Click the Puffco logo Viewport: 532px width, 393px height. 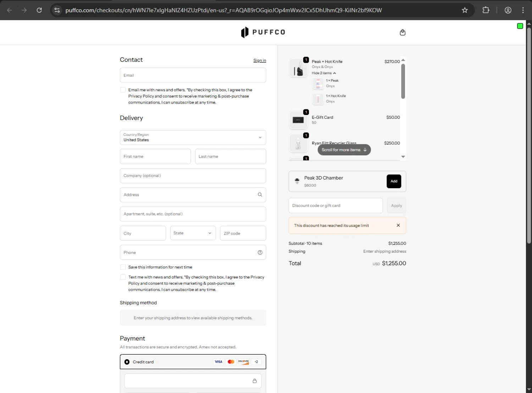[263, 32]
